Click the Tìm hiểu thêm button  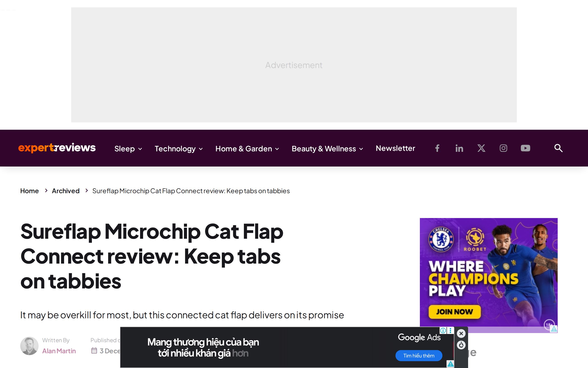[419, 356]
